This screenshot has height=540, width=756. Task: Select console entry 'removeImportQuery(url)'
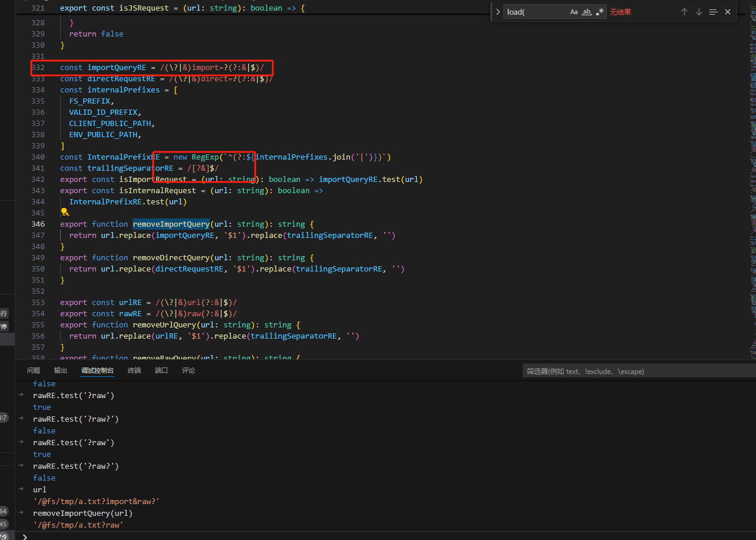[x=83, y=513]
